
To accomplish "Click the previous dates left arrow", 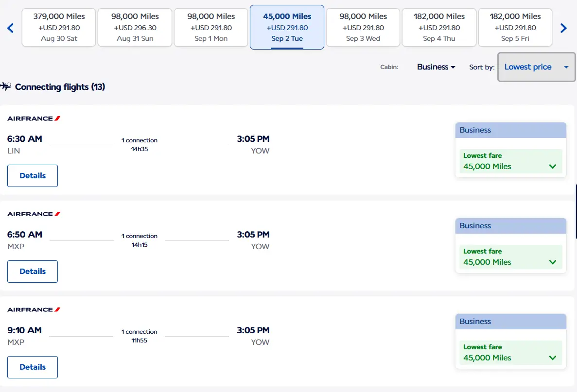I will (x=11, y=28).
